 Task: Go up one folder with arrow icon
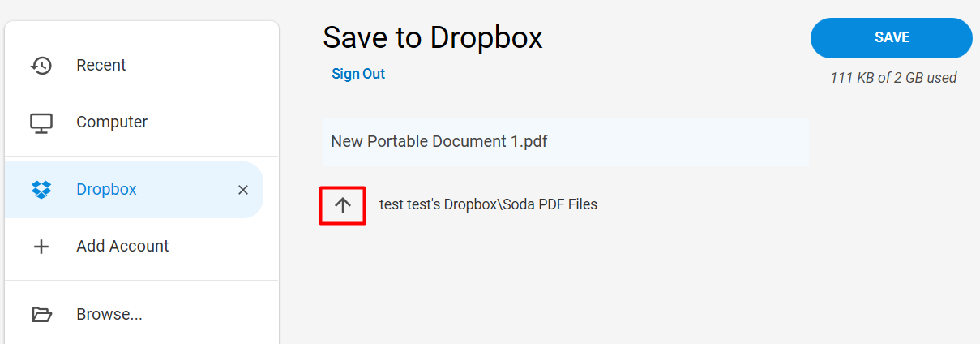(x=343, y=205)
